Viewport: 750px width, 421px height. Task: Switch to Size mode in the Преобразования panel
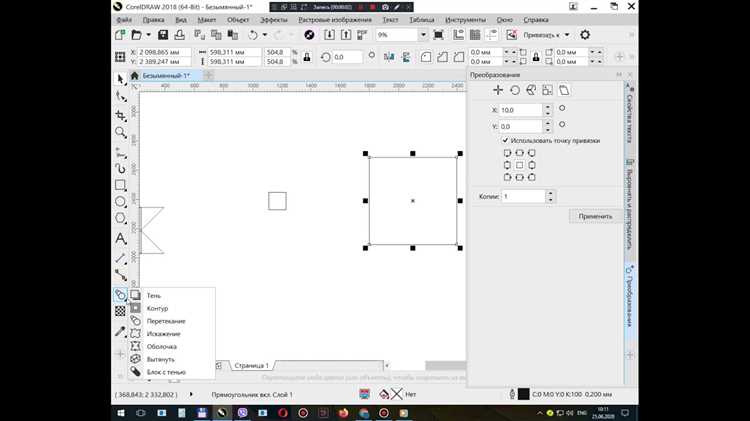click(x=547, y=90)
